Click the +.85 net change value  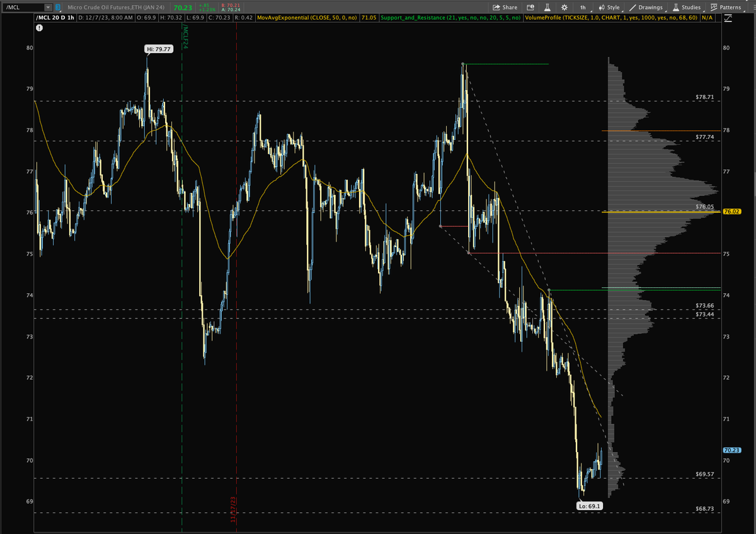(203, 5)
